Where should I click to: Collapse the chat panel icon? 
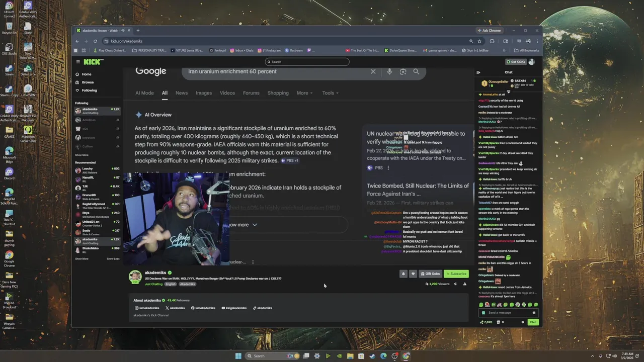pyautogui.click(x=478, y=72)
